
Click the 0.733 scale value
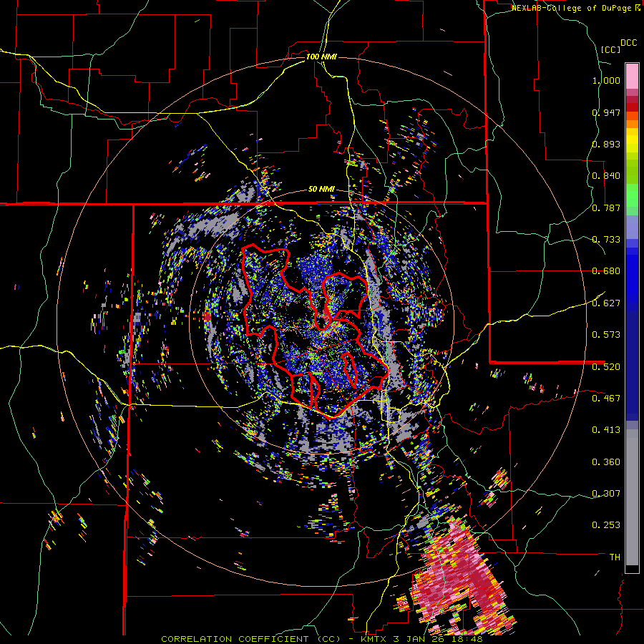[x=606, y=240]
